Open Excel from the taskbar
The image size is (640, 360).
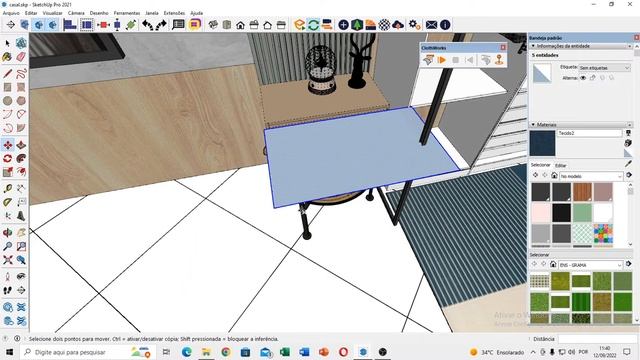284,352
